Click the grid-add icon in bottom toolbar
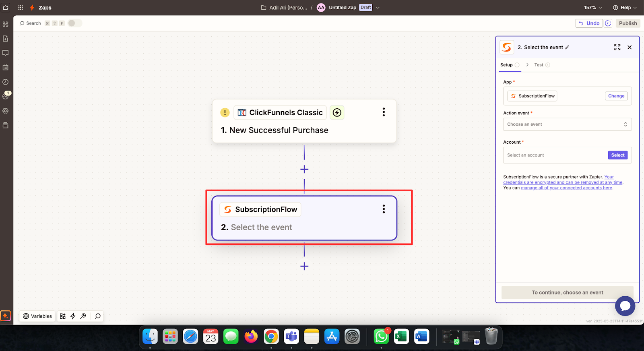 (x=63, y=316)
